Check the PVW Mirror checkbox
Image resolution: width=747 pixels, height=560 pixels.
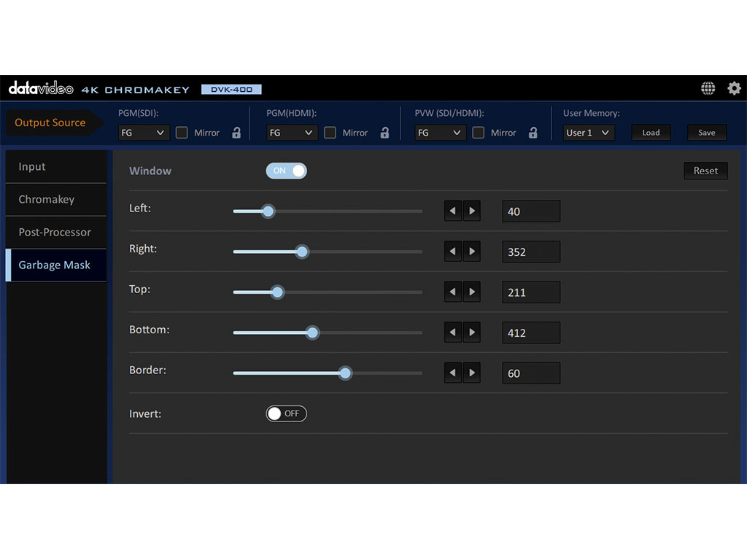tap(479, 133)
